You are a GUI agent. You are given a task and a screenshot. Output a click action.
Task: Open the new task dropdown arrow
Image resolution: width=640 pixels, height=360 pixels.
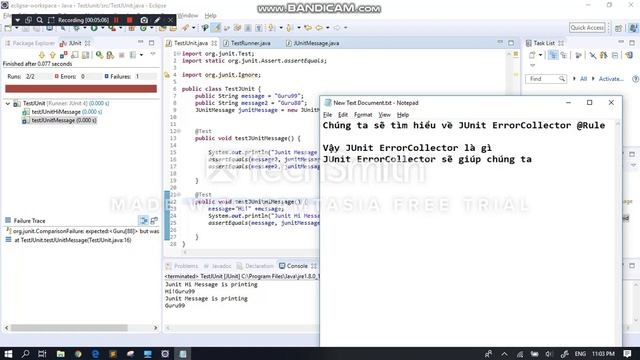coord(540,55)
